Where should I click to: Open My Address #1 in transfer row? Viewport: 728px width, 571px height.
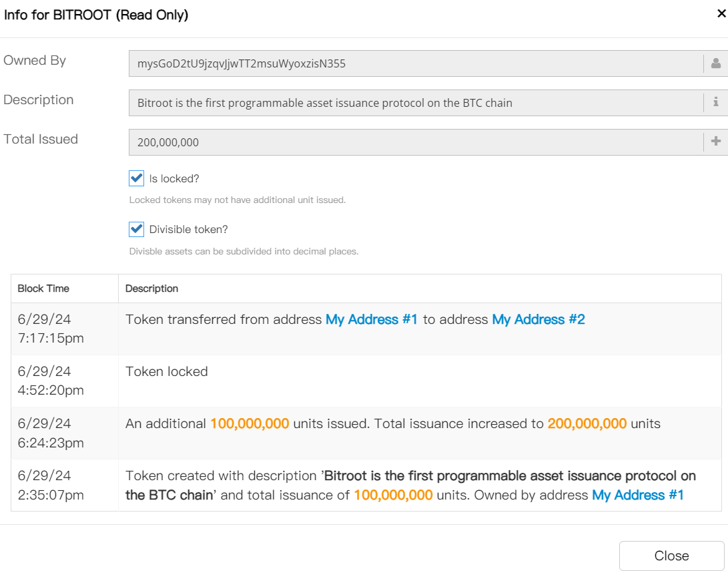pos(371,320)
